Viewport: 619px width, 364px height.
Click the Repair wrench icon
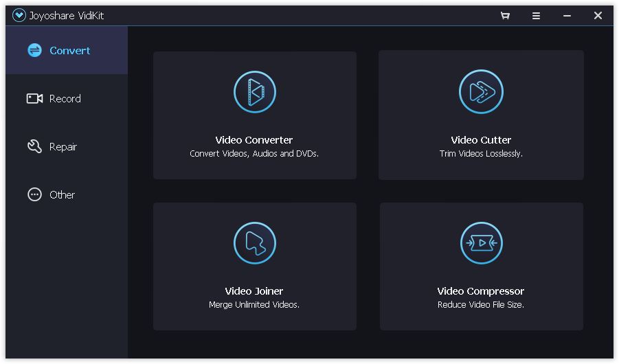[x=35, y=146]
